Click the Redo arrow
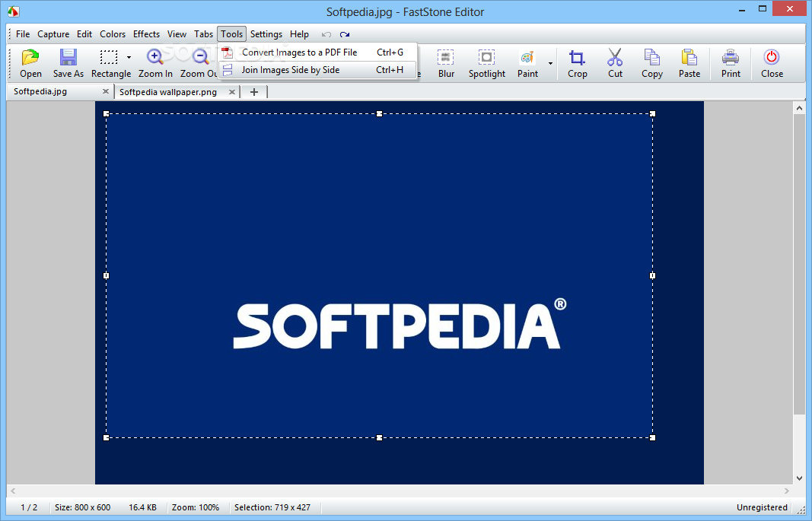The height and width of the screenshot is (521, 812). pos(345,34)
